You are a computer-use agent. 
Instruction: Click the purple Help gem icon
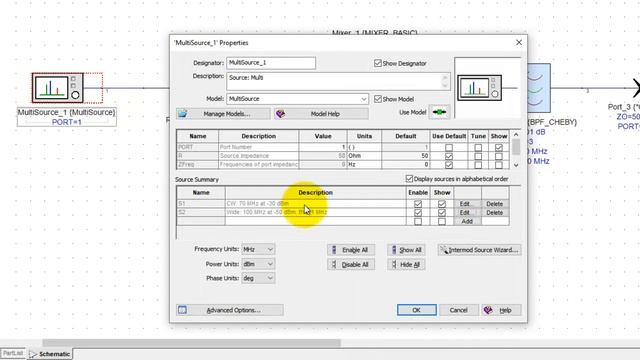[488, 310]
